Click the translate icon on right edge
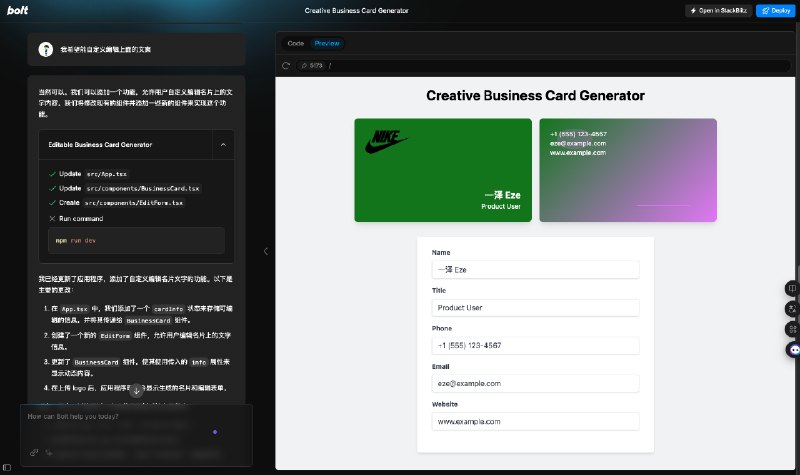Screen dimensions: 800x475 pyautogui.click(x=792, y=309)
